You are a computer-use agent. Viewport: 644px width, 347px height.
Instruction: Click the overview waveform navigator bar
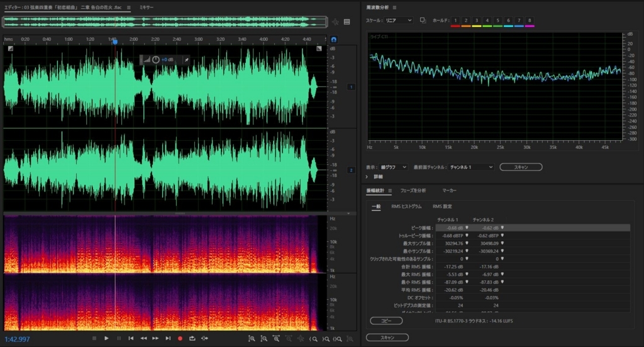(165, 22)
